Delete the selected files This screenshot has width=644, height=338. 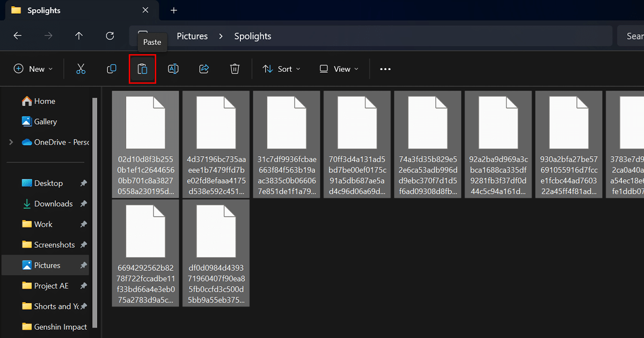pyautogui.click(x=235, y=69)
